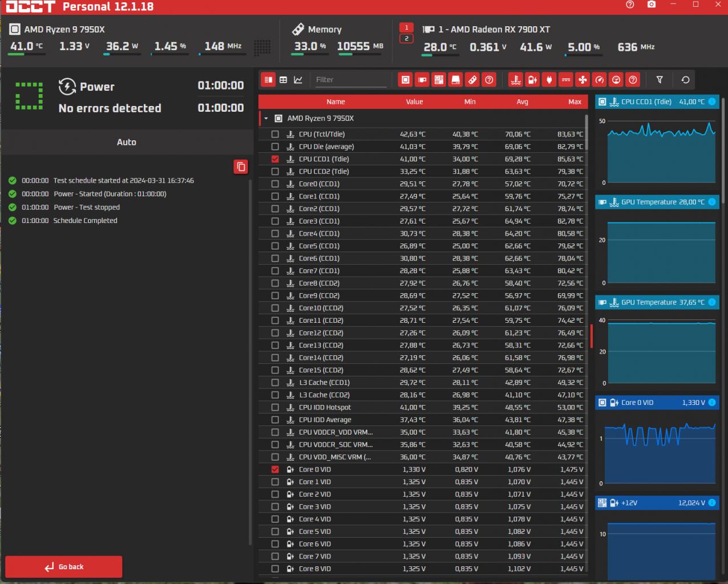Click the AMD Radeon RX 7900 XT header label

pos(494,29)
